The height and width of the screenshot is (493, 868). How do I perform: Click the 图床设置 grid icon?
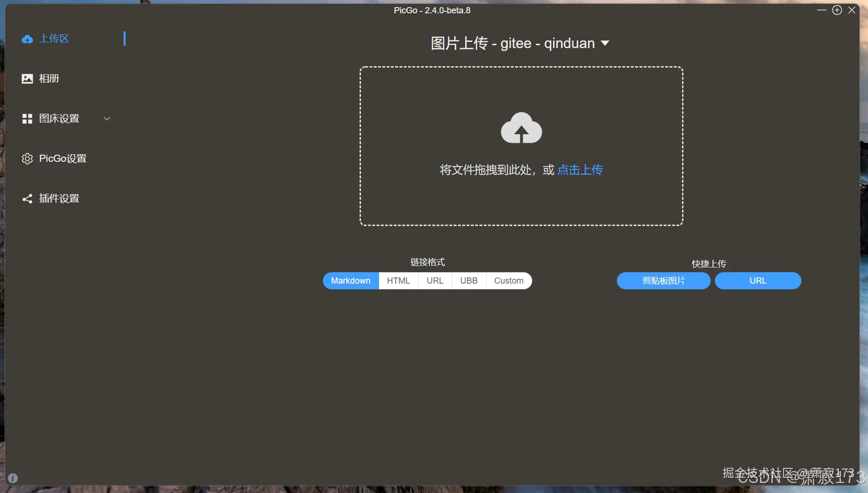click(x=27, y=118)
